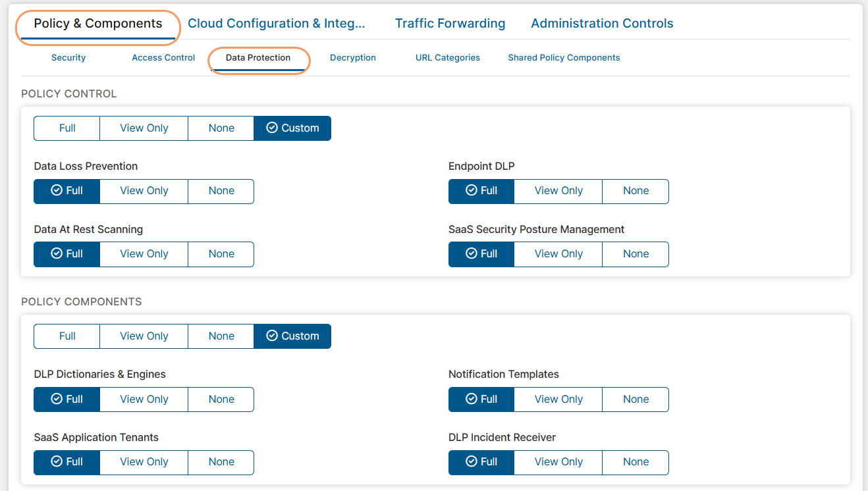This screenshot has height=491, width=868.
Task: Switch to the Traffic Forwarding tab
Action: click(450, 24)
